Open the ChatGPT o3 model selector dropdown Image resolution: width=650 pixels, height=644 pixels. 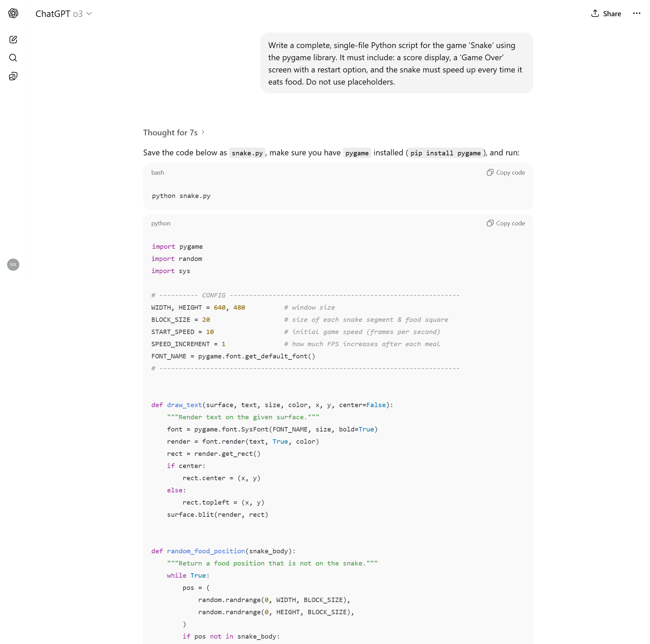(x=64, y=14)
